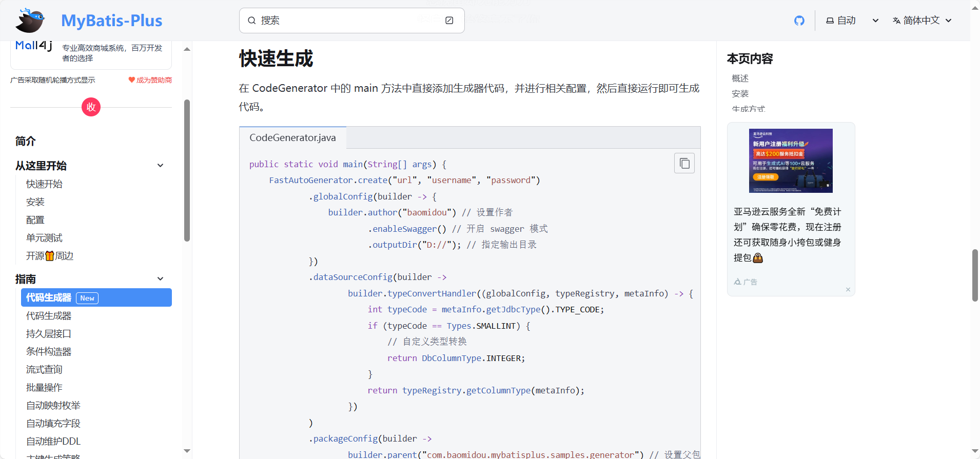Click the 本页内容 heading

(750, 59)
